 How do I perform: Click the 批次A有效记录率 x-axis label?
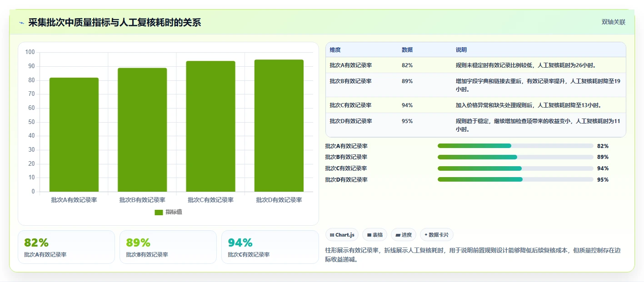pyautogui.click(x=74, y=200)
